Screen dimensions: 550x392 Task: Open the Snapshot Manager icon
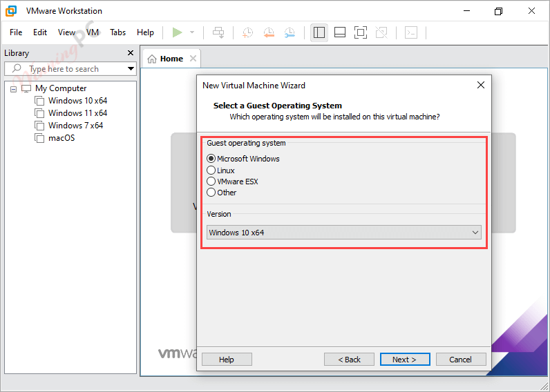290,32
